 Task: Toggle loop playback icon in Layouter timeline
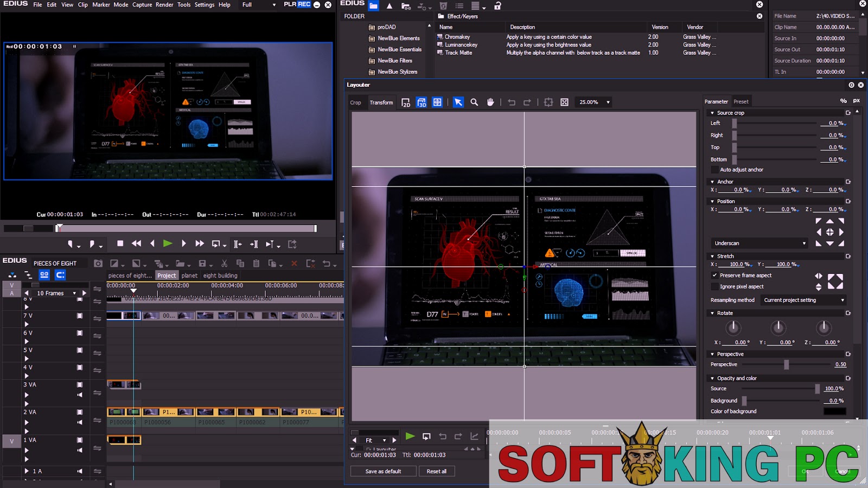(x=426, y=436)
